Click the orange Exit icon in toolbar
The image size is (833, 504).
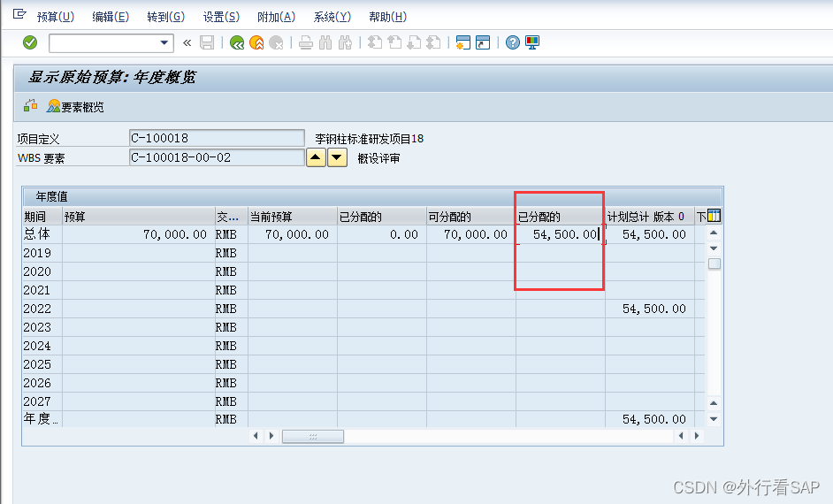(x=256, y=42)
